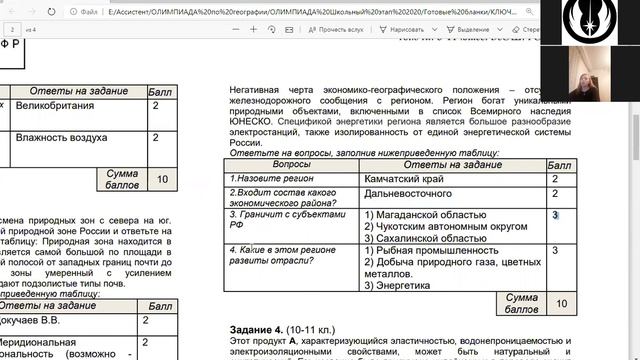Click 'Ответьте на вопросы' italic instruction line

pyautogui.click(x=364, y=153)
